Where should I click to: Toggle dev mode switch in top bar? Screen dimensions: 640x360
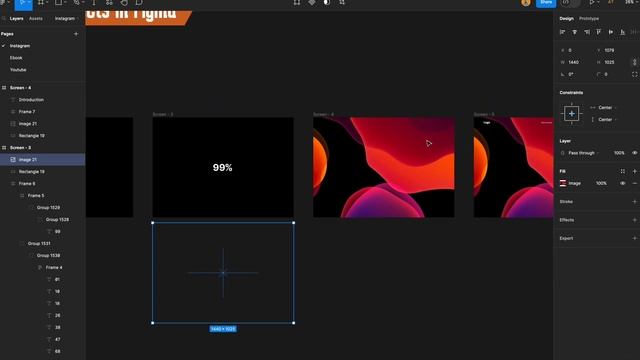point(571,2)
